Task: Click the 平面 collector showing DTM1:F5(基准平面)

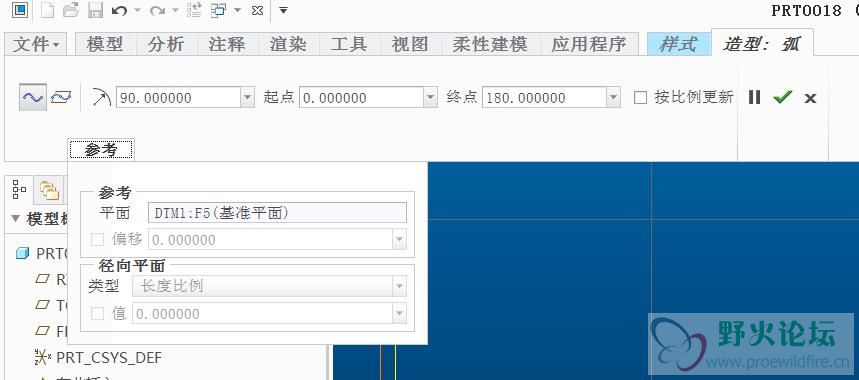Action: click(277, 213)
